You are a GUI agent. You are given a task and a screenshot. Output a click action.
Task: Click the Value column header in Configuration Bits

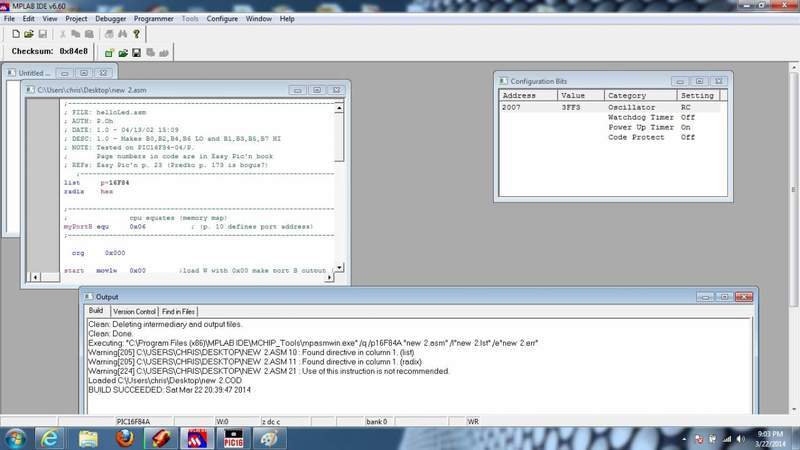[581, 95]
